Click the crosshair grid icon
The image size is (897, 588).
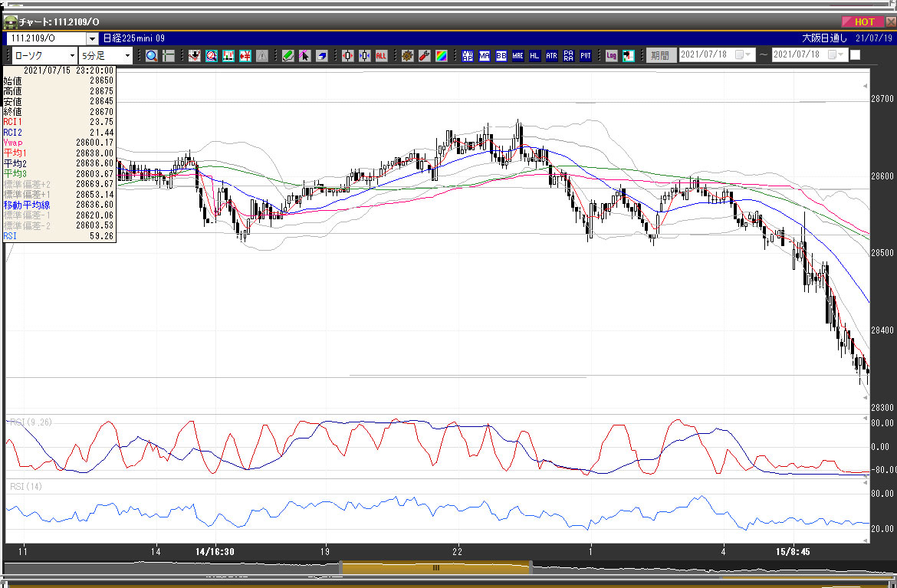[x=169, y=55]
